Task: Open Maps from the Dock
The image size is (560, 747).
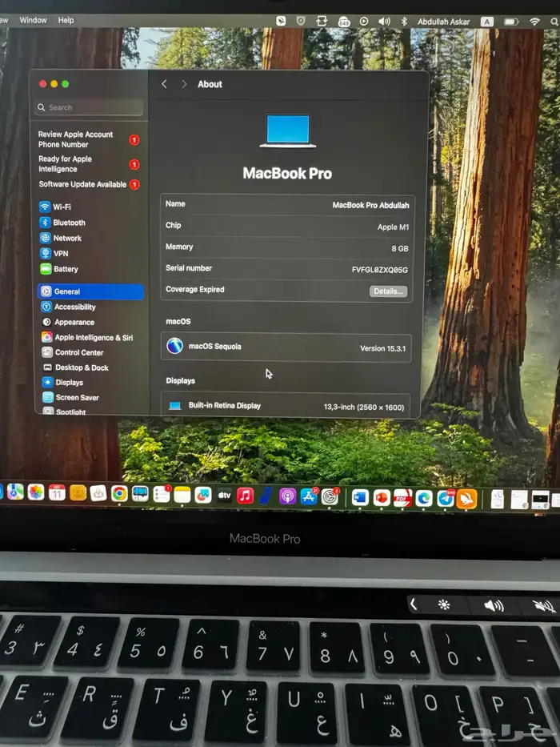Action: (x=15, y=492)
